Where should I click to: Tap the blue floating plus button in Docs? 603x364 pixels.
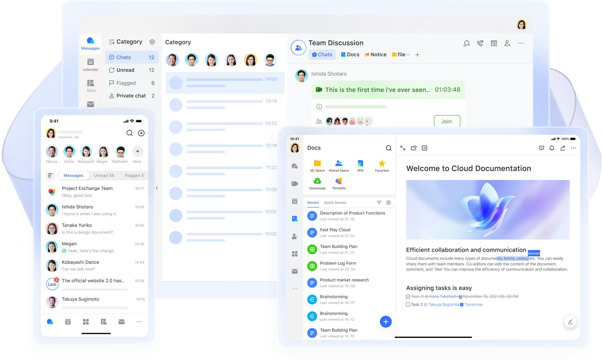[386, 321]
